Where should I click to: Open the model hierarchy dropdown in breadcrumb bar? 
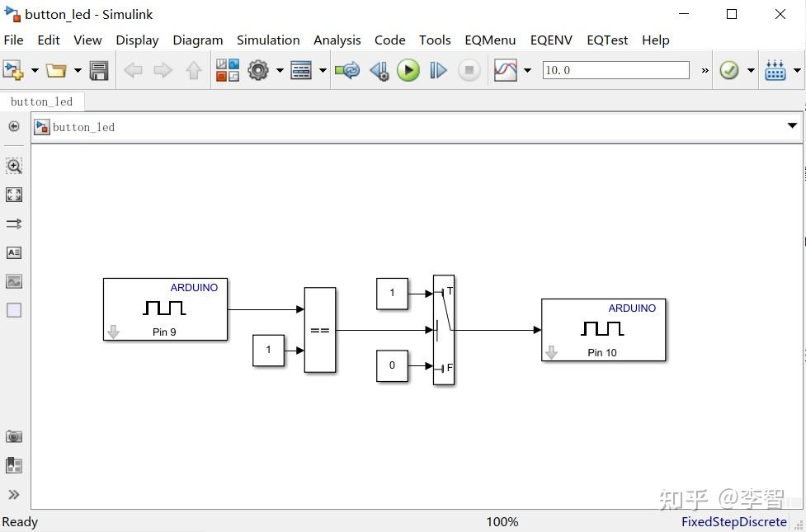tap(791, 126)
